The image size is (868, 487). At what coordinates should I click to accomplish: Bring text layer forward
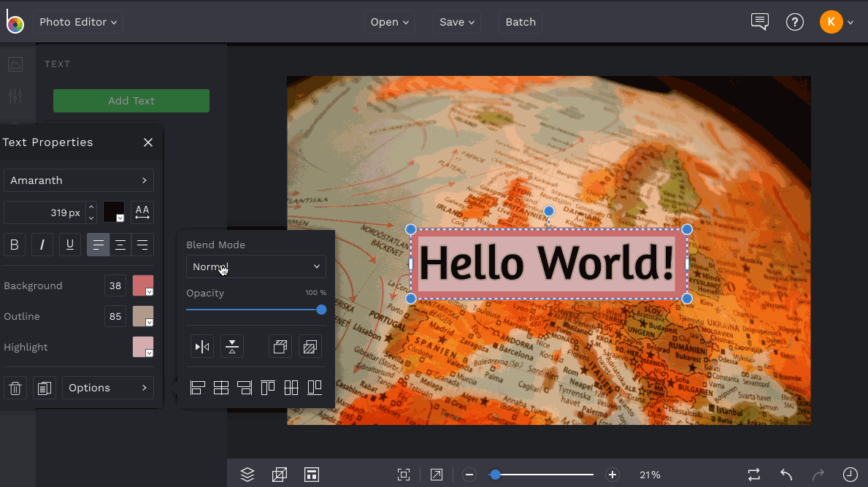pyautogui.click(x=280, y=347)
